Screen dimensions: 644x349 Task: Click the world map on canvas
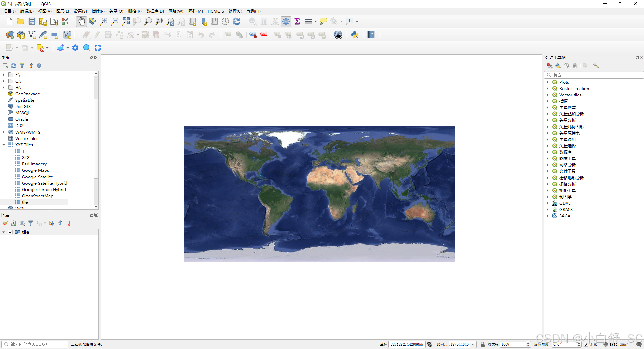(x=319, y=194)
